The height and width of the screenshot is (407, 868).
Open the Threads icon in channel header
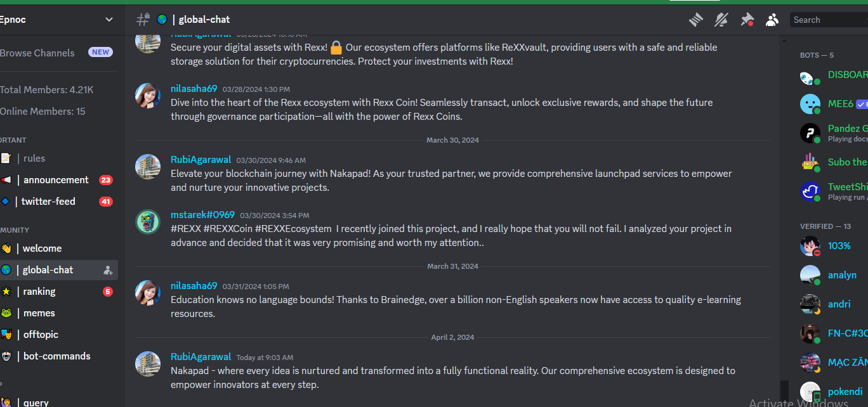click(696, 20)
